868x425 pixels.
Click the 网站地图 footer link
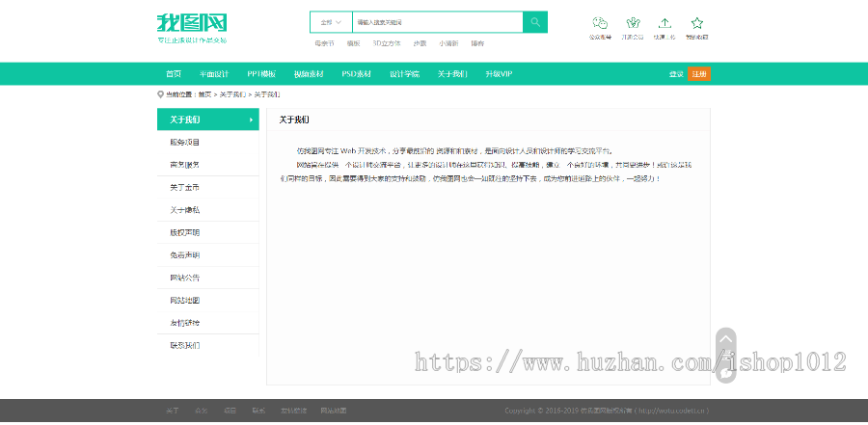334,411
